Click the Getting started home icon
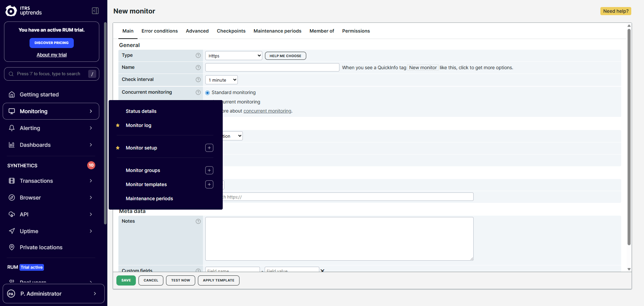Viewport: 644px width, 306px height. [x=12, y=94]
